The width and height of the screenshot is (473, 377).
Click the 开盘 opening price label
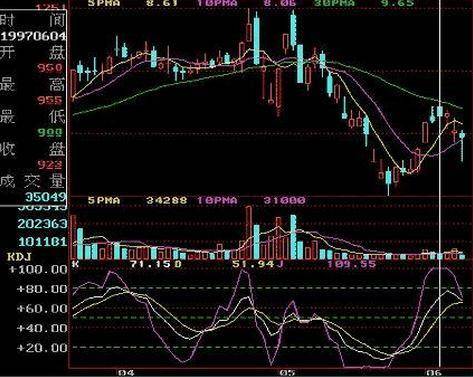(32, 53)
